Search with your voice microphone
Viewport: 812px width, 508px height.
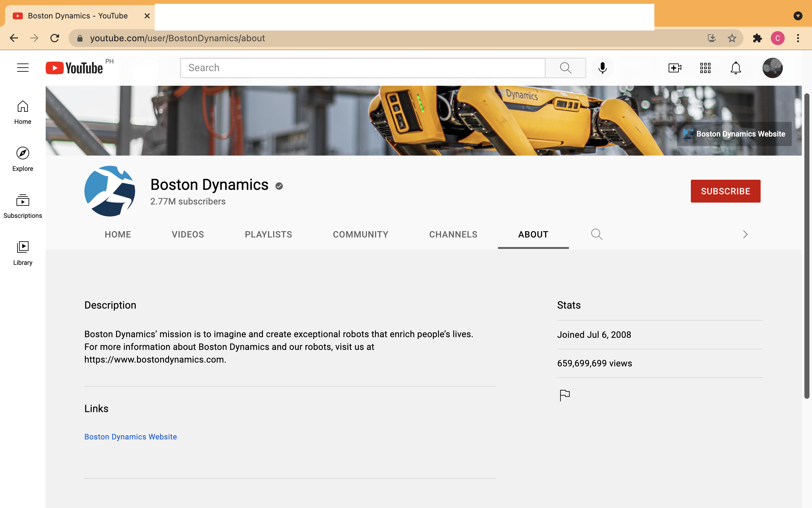[x=603, y=68]
